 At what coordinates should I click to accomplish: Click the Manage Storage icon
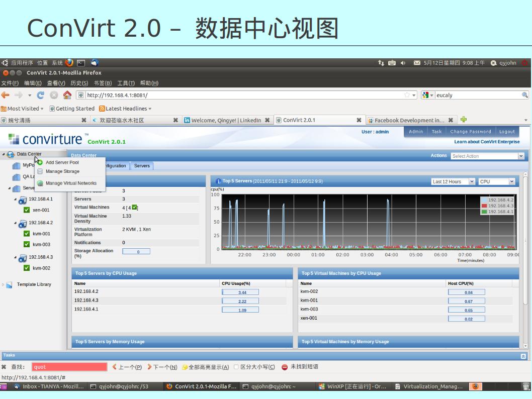[40, 171]
